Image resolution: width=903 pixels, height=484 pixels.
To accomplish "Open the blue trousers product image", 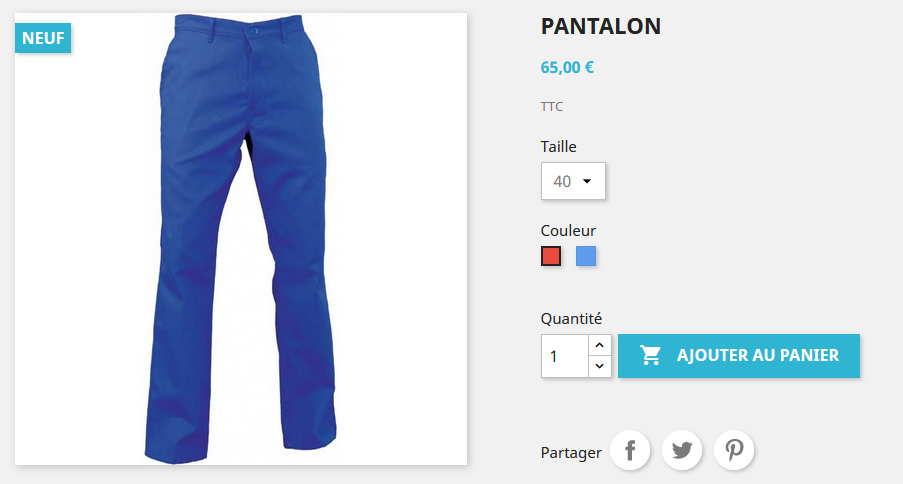I will (x=241, y=239).
